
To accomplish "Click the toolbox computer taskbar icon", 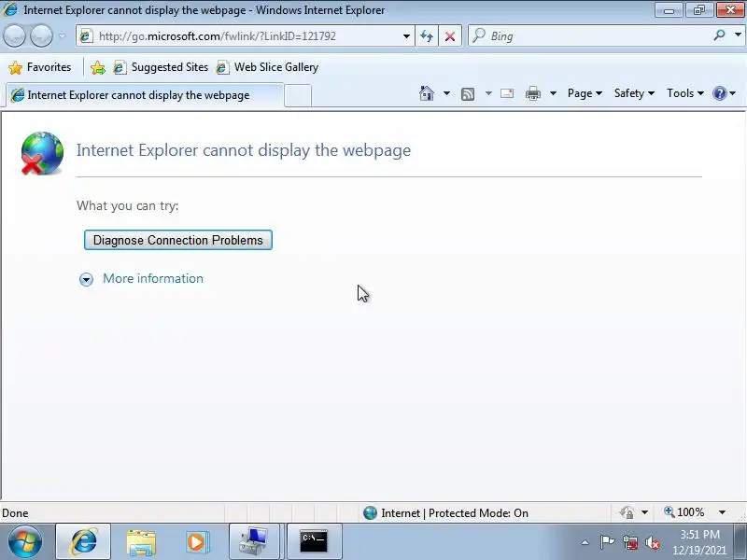I will [256, 542].
